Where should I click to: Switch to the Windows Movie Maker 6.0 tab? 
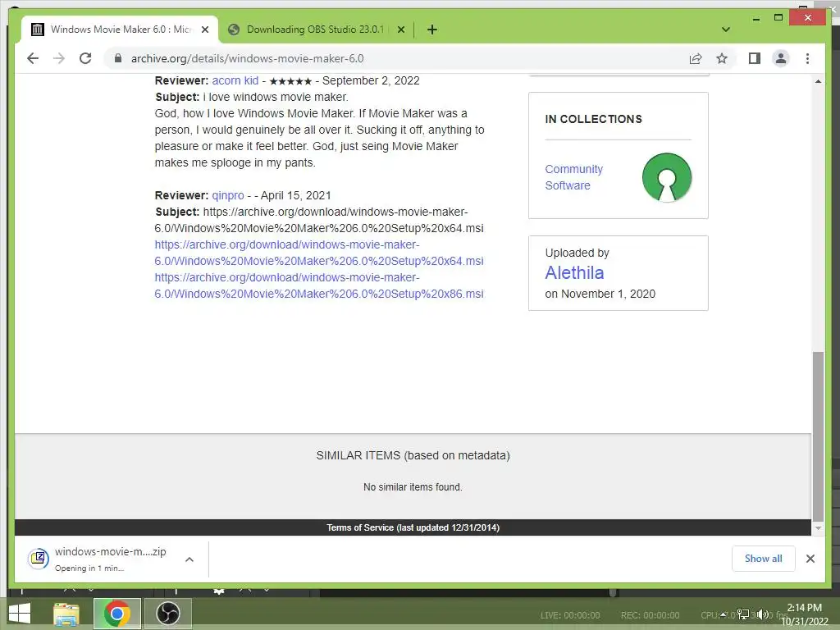120,30
